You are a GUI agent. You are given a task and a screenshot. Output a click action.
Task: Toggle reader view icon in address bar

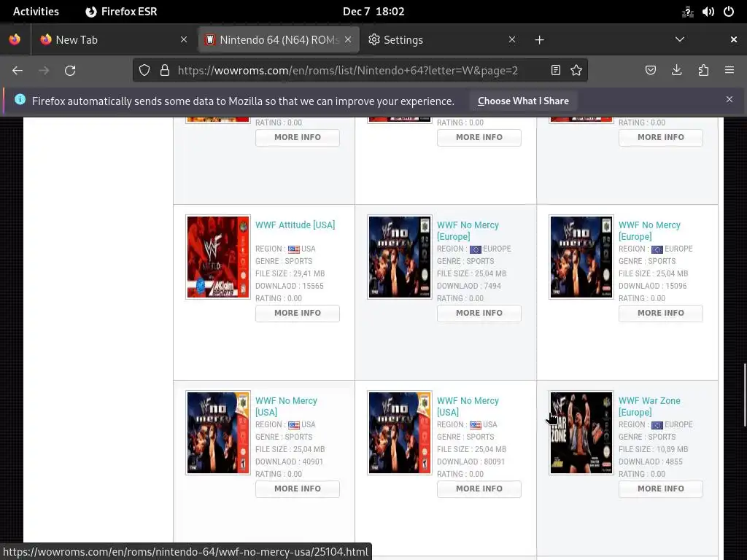click(555, 71)
